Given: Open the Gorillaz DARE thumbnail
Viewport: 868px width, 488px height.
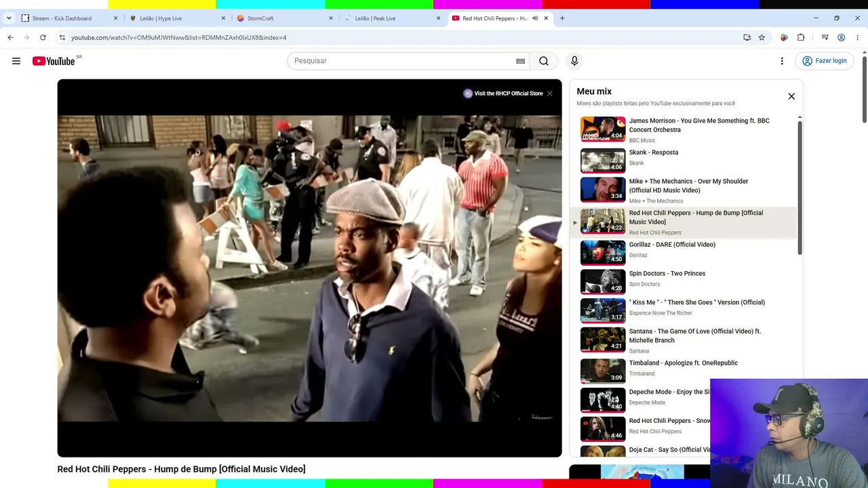Looking at the screenshot, I should (603, 253).
